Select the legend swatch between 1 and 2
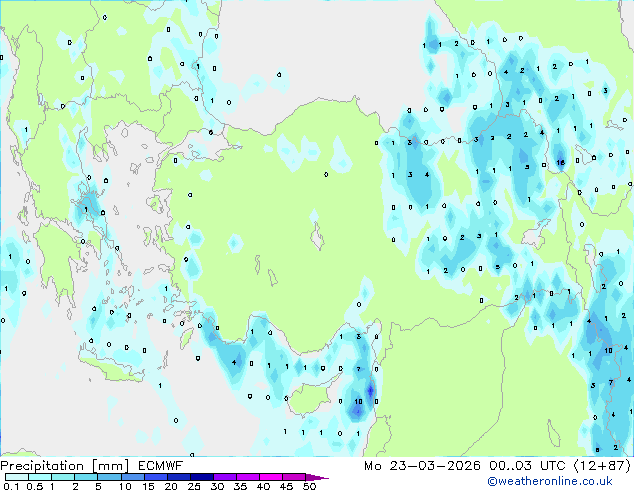The width and height of the screenshot is (634, 490). (x=63, y=477)
